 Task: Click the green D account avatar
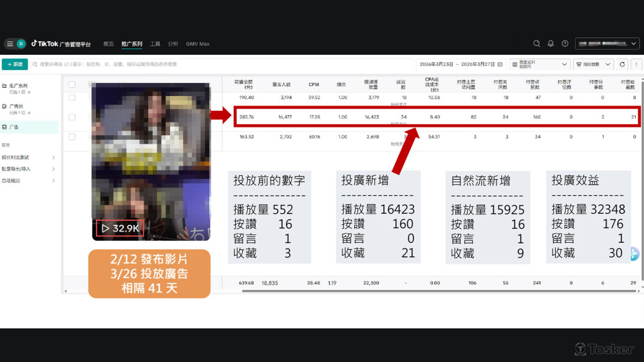coord(21,44)
